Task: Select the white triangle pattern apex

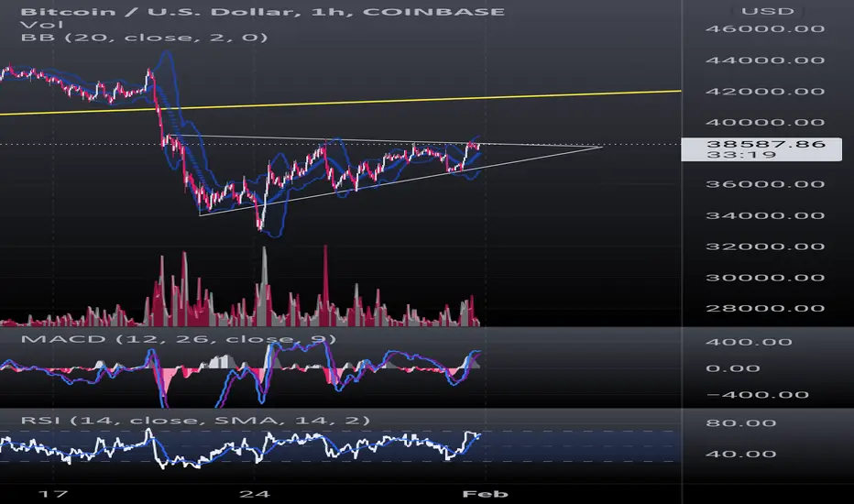Action: pyautogui.click(x=601, y=147)
